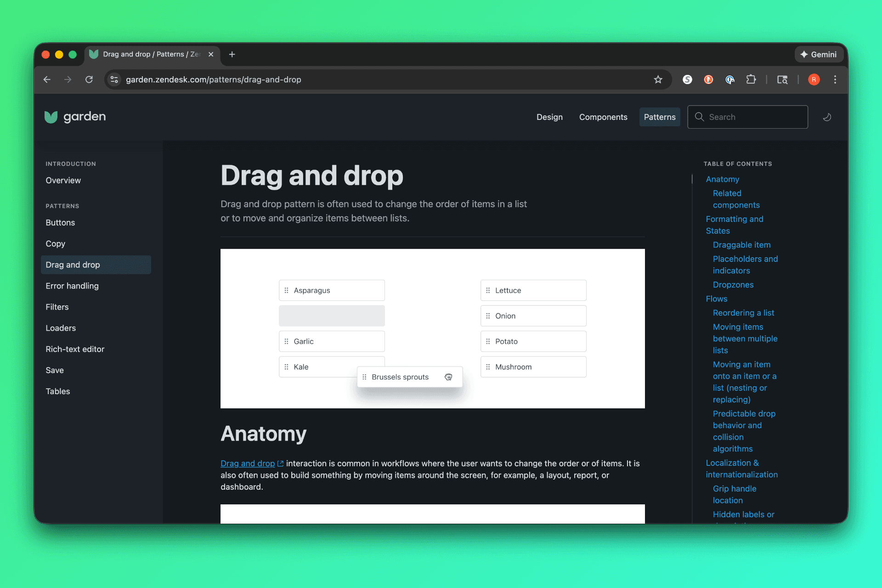Bookmark page with star icon

point(658,79)
